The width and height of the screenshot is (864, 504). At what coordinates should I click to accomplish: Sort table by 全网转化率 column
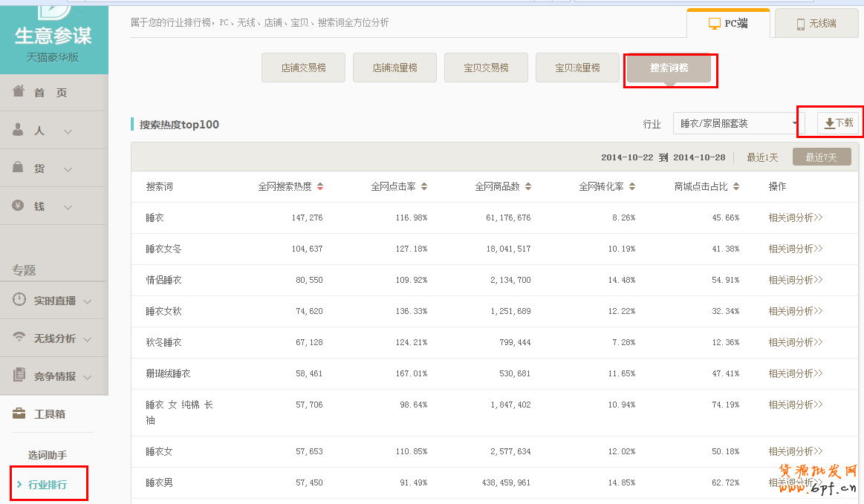[632, 186]
